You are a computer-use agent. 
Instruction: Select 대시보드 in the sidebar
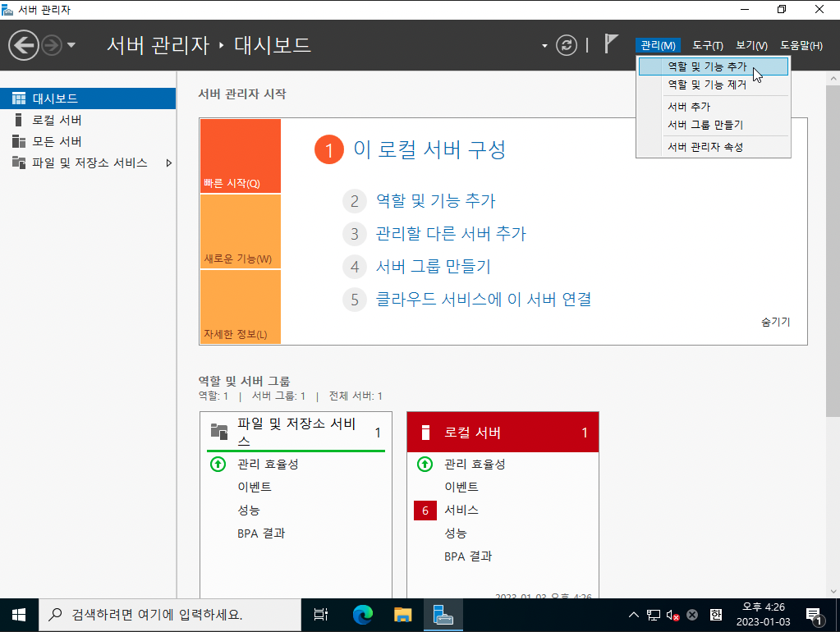point(88,98)
